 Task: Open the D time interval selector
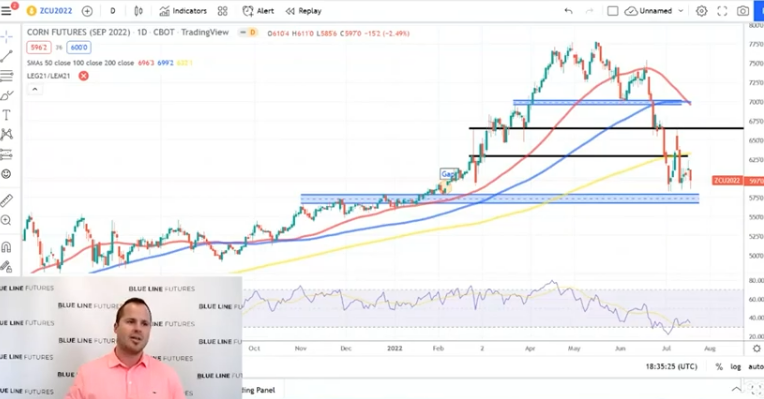pos(113,11)
